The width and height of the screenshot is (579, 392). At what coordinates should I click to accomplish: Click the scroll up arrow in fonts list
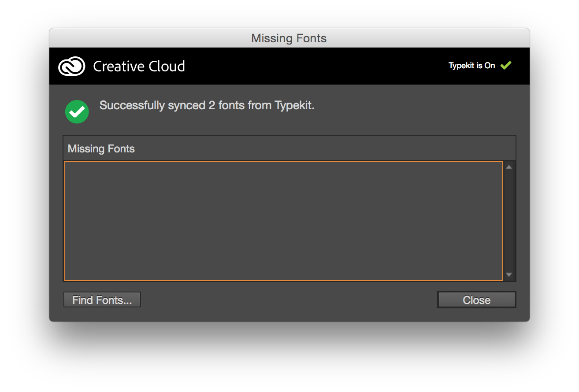(509, 167)
